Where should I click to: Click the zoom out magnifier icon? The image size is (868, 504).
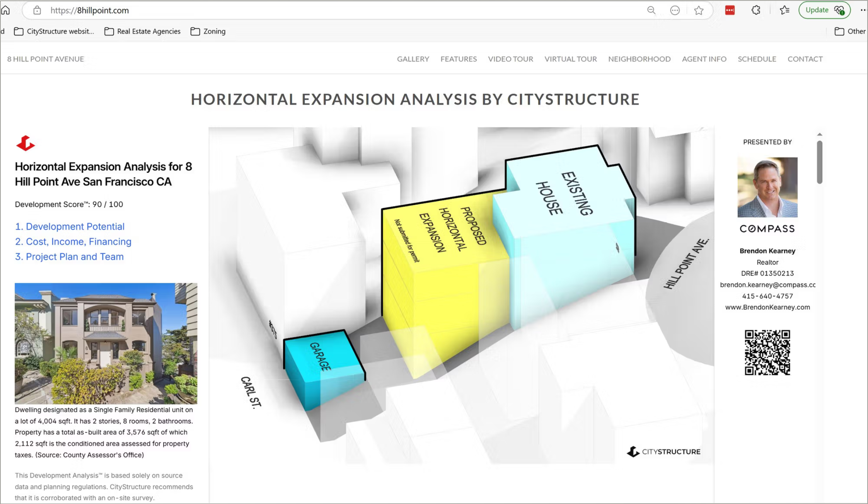651,10
